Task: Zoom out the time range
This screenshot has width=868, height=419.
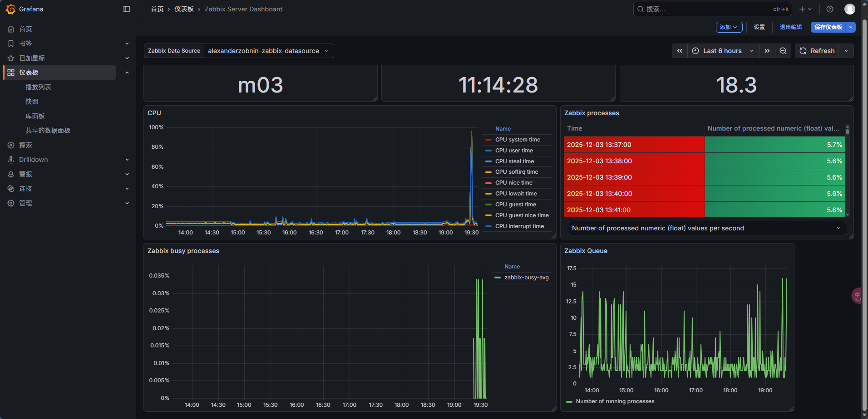Action: [783, 51]
